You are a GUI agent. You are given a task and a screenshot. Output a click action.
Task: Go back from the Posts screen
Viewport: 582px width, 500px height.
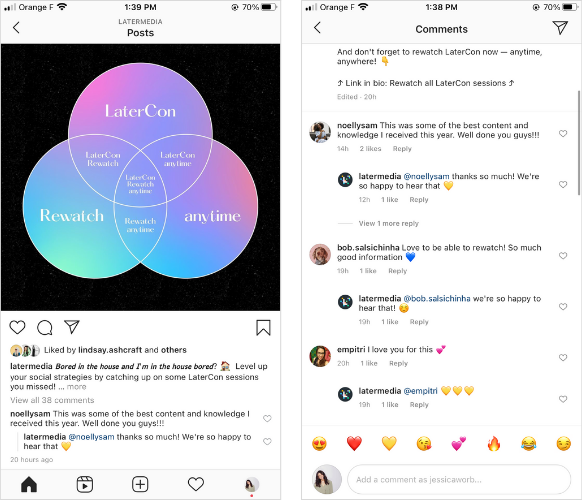16,27
